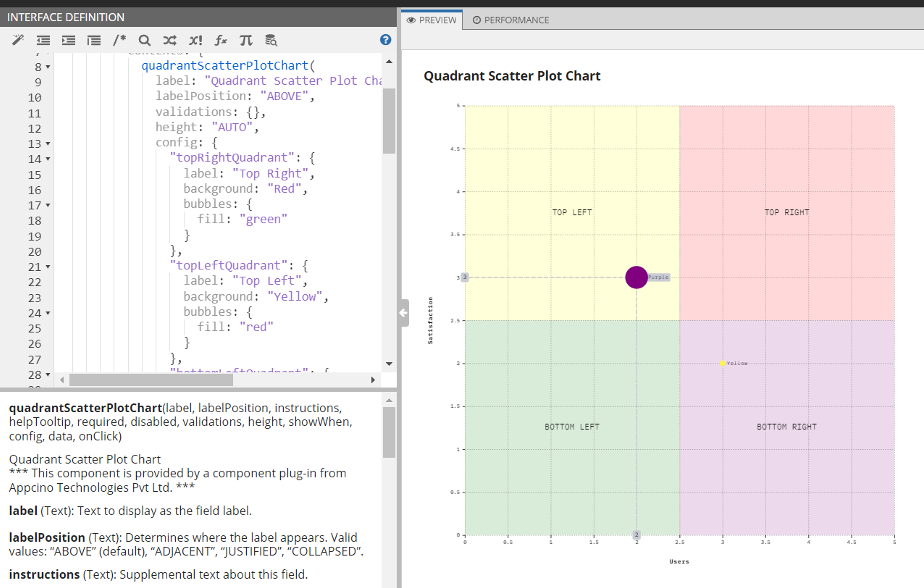Viewport: 924px width, 588px height.
Task: Click the TOP LEFT quadrant label
Action: click(x=572, y=212)
